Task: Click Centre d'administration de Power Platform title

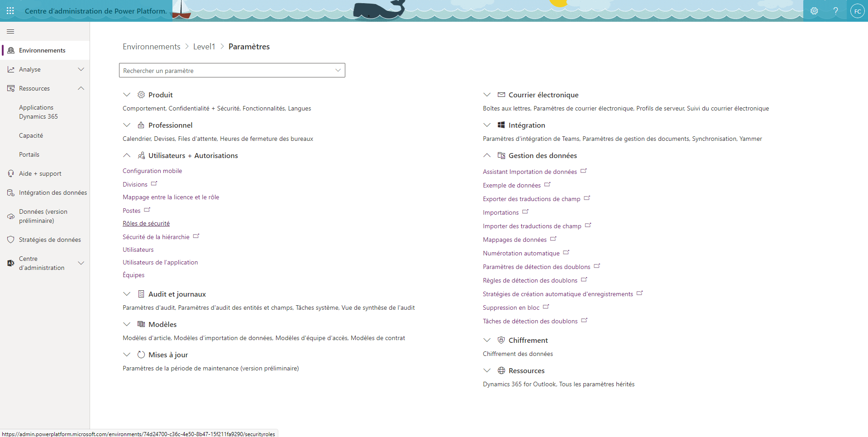Action: point(95,11)
